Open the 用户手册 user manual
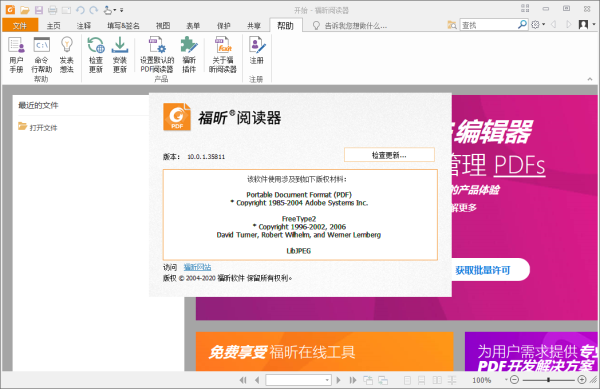The height and width of the screenshot is (389, 600). [x=16, y=55]
